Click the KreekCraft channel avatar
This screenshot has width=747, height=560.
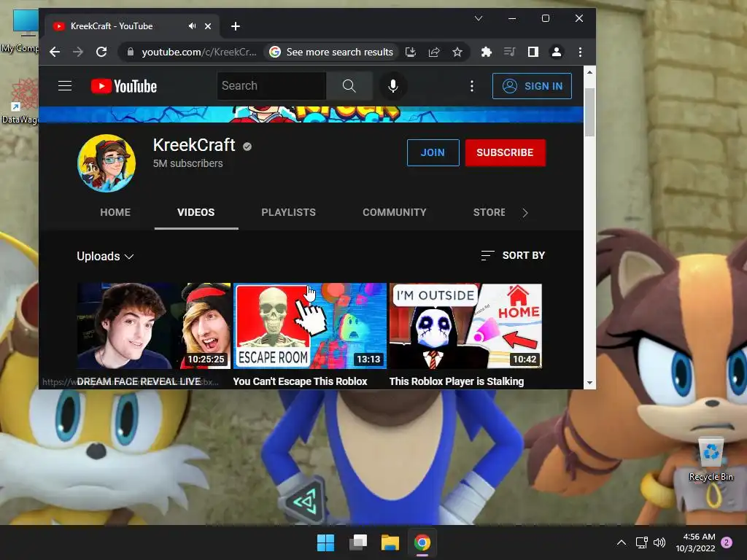tap(107, 163)
